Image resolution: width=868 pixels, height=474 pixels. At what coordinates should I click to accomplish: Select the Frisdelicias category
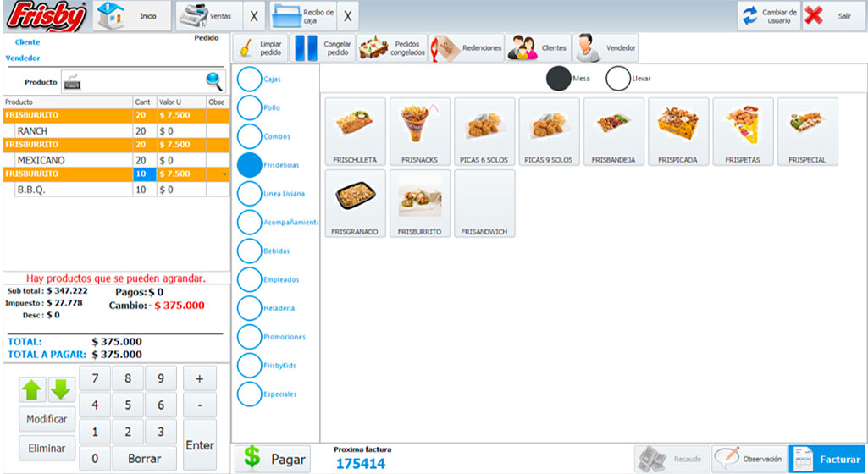(268, 165)
